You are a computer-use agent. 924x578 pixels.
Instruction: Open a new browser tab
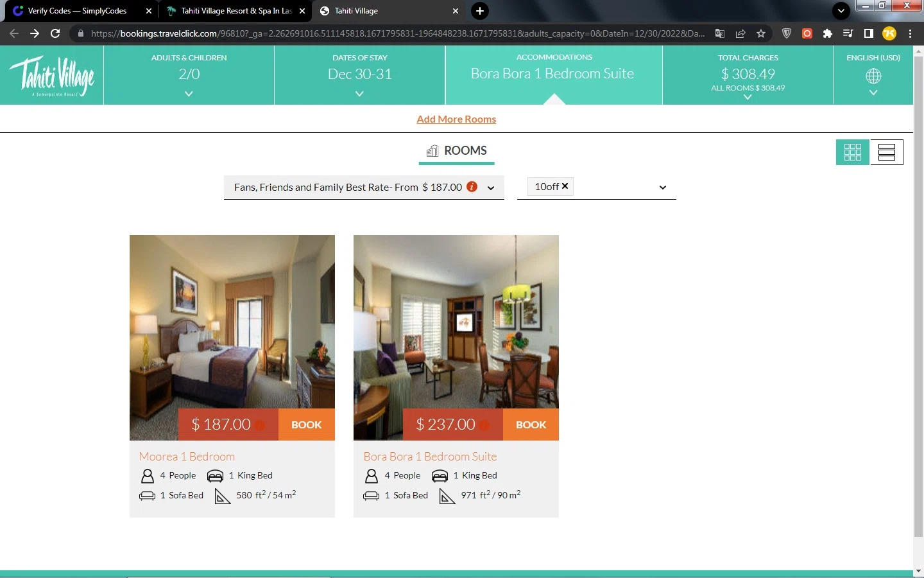pos(479,11)
